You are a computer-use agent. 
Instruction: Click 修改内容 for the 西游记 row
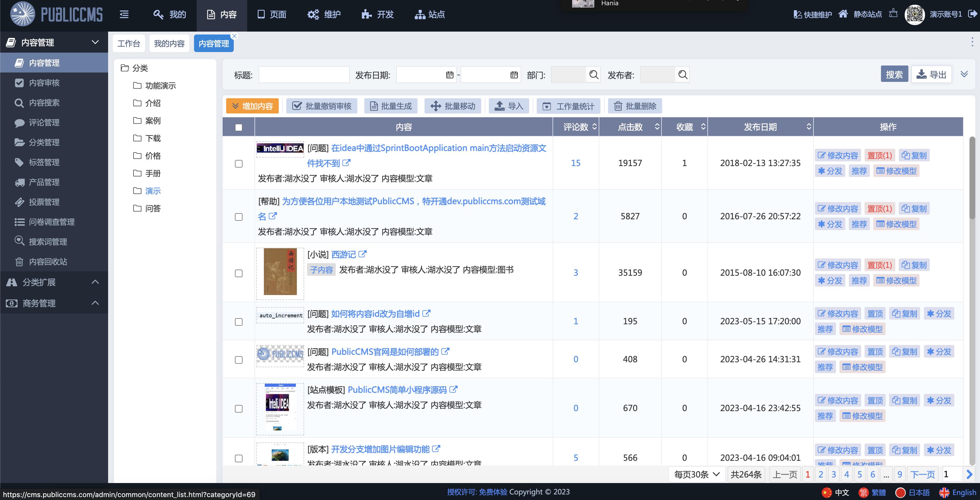tap(838, 265)
